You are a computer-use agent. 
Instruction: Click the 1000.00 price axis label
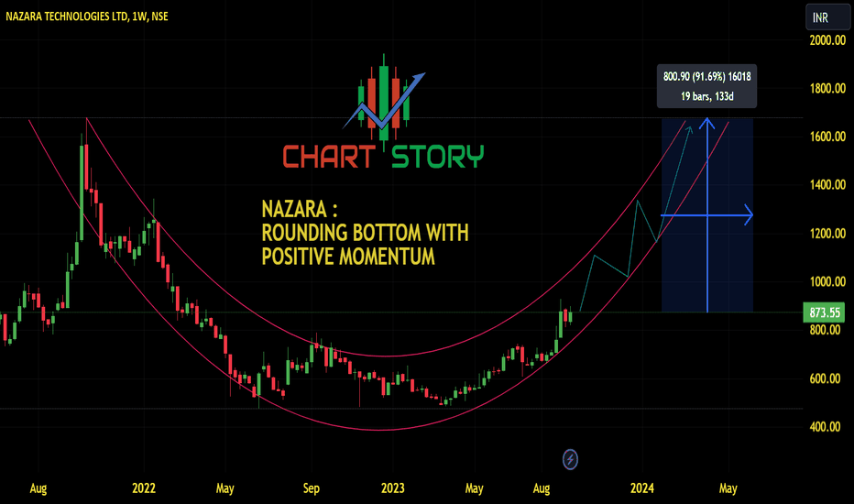pos(827,281)
